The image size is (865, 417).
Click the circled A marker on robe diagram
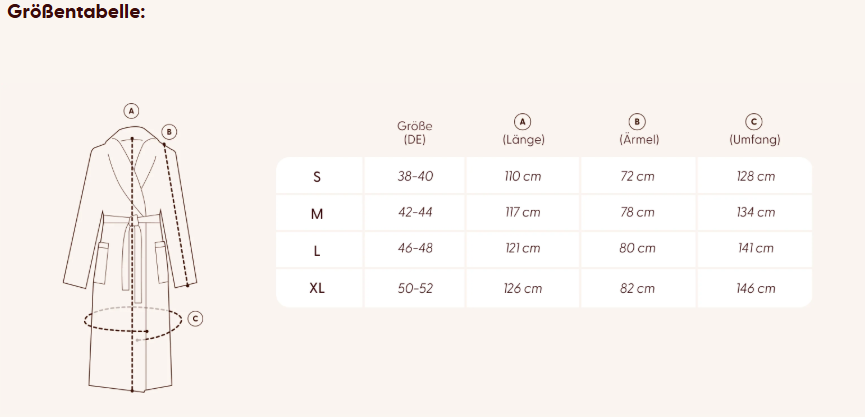(x=131, y=110)
